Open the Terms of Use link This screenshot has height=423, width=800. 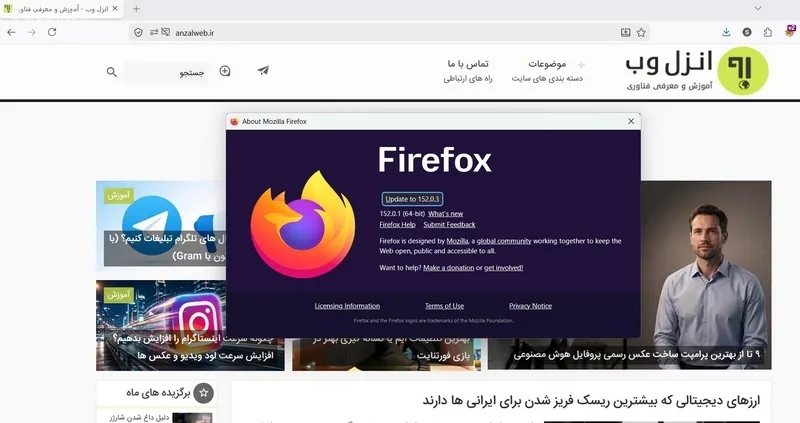tap(444, 306)
